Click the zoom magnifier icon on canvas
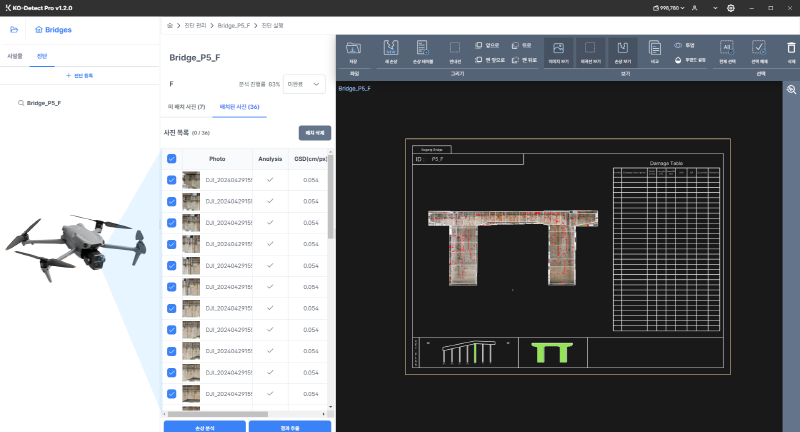The width and height of the screenshot is (800, 432). click(x=791, y=90)
